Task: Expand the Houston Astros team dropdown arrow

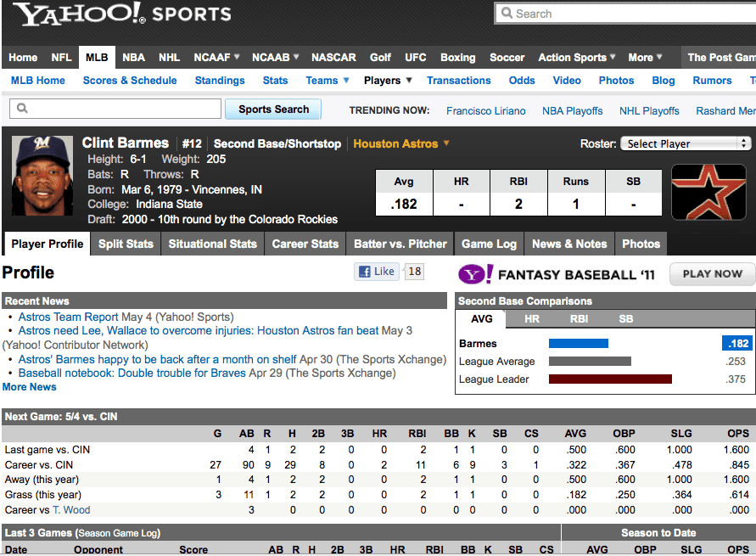Action: (x=446, y=143)
